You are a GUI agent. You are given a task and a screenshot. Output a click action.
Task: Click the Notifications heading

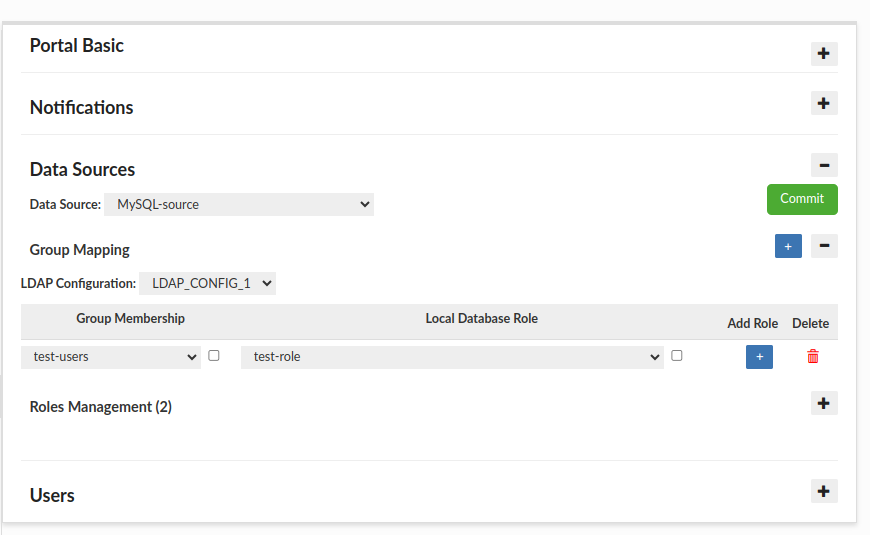coord(82,108)
